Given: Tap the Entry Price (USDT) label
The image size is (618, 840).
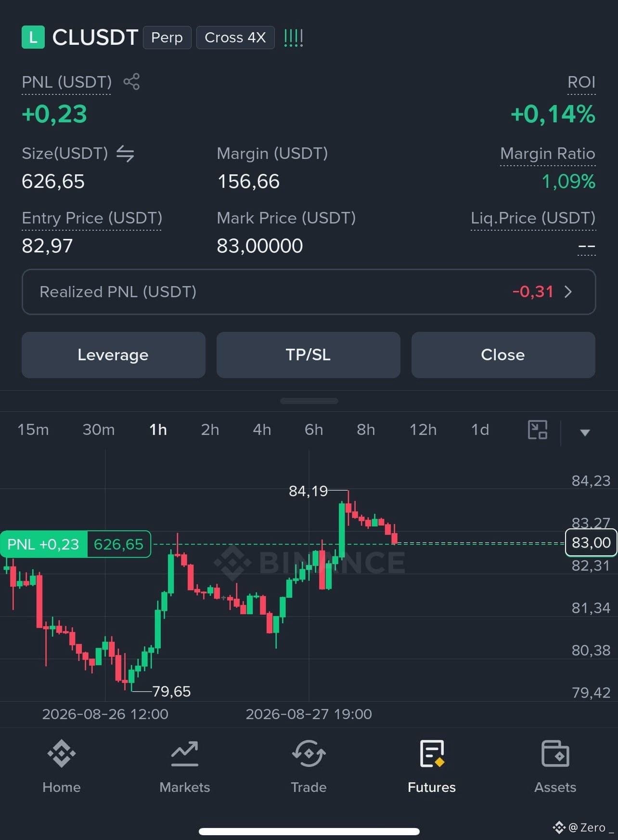Looking at the screenshot, I should pos(92,218).
